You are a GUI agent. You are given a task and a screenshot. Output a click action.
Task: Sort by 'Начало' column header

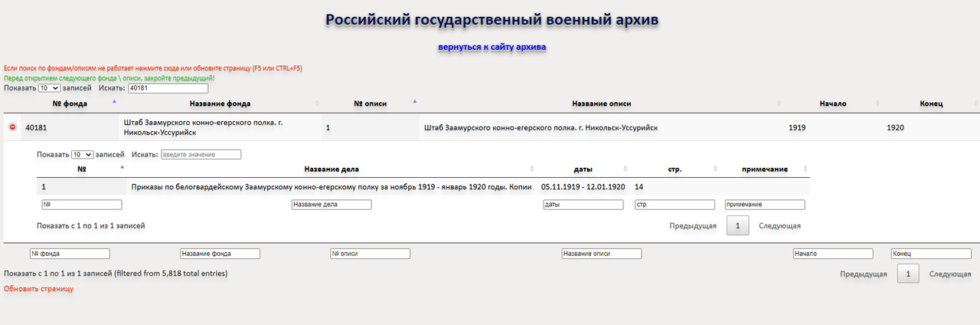click(833, 103)
